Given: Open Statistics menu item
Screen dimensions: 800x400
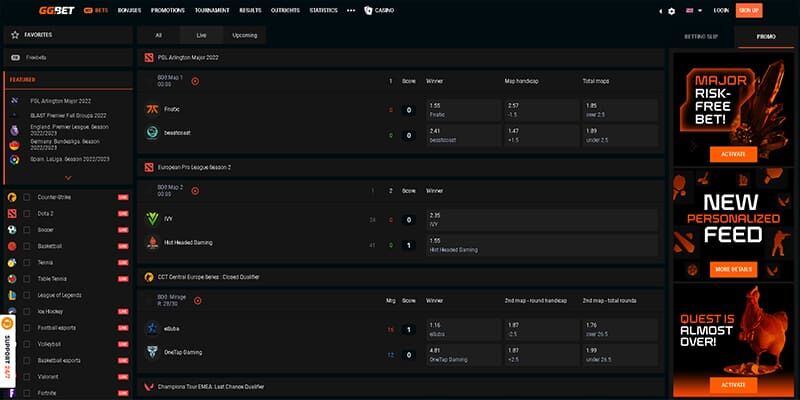Looking at the screenshot, I should 323,10.
